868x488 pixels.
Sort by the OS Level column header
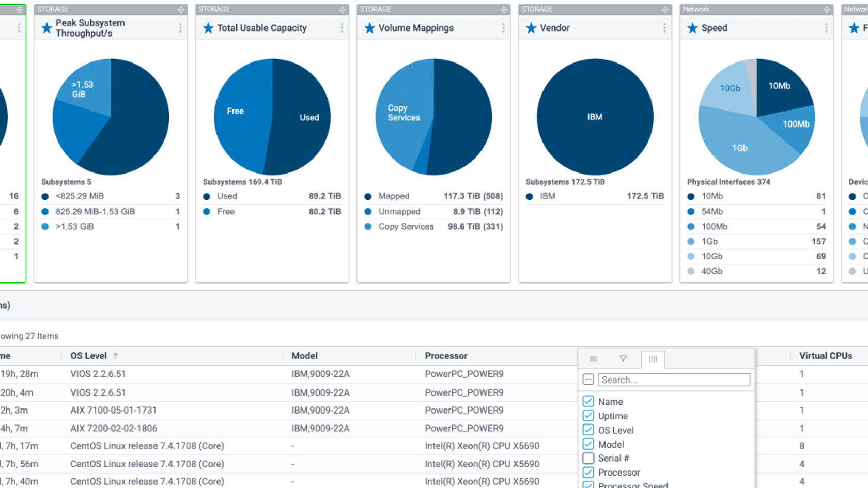click(x=89, y=356)
